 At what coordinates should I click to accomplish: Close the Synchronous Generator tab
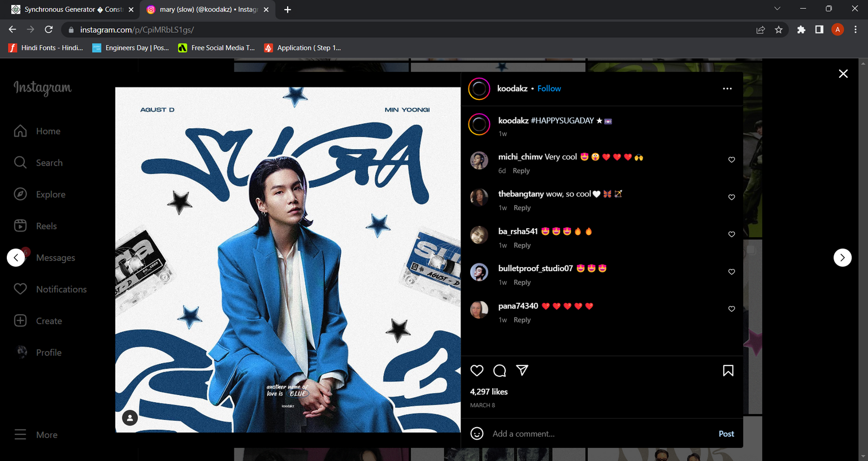[131, 10]
